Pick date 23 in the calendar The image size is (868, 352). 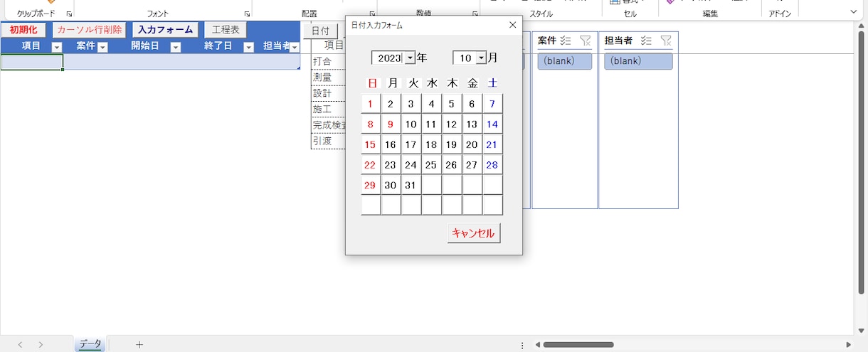coord(391,165)
